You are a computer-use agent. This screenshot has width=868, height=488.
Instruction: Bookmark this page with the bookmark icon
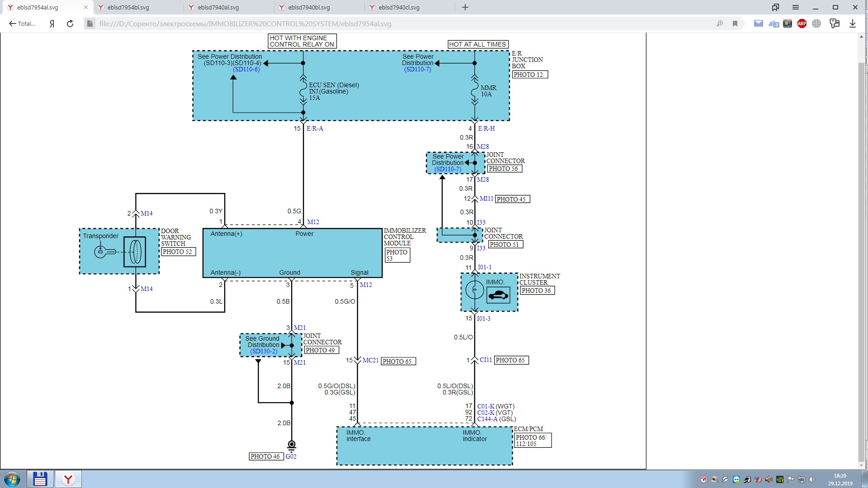click(x=735, y=23)
